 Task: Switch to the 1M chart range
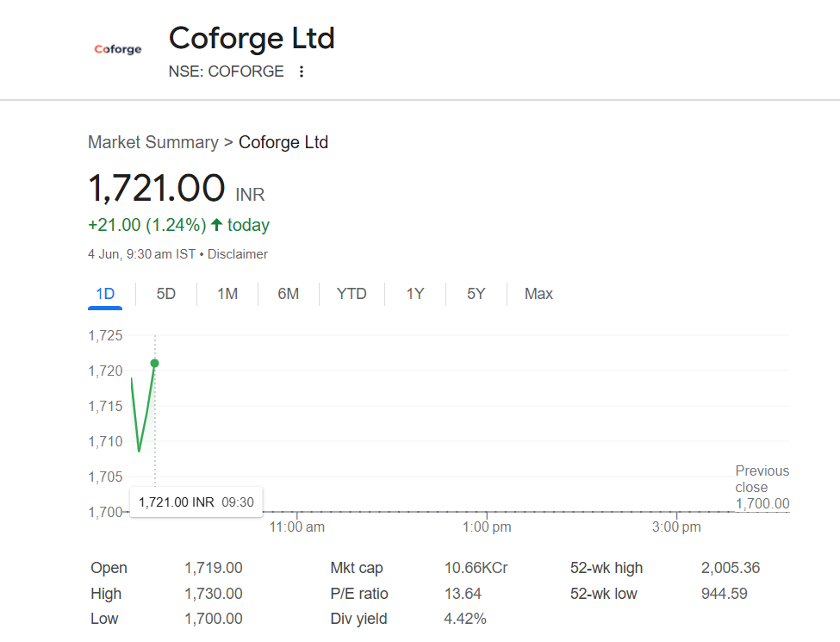point(227,294)
